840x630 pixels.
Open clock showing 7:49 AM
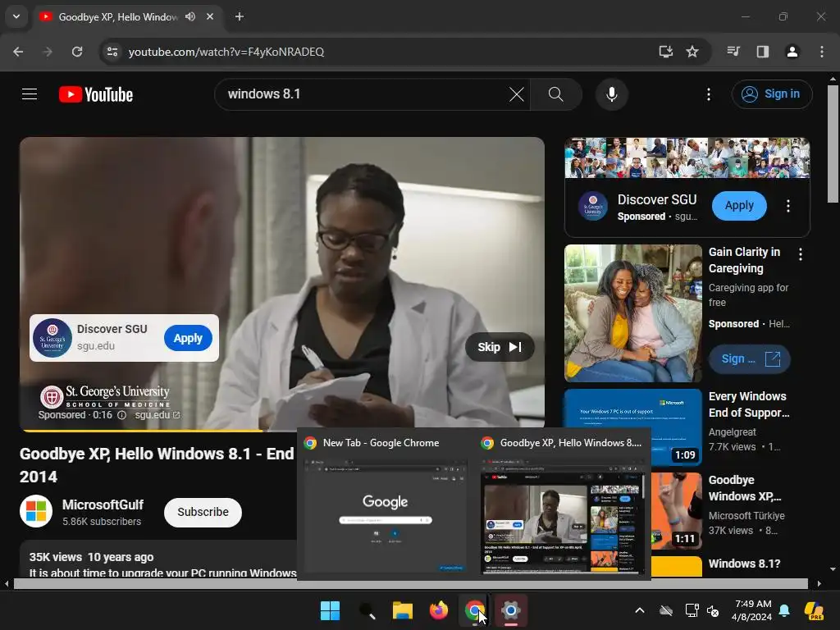753,610
